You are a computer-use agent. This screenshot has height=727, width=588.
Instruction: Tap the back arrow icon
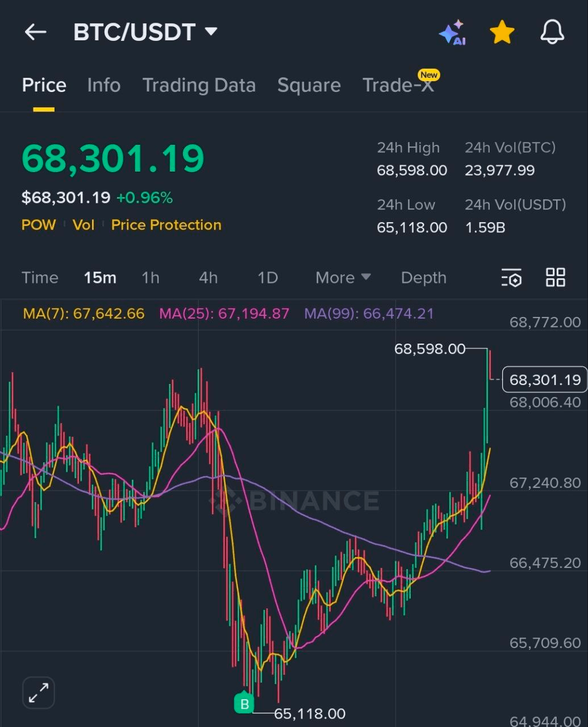coord(35,32)
